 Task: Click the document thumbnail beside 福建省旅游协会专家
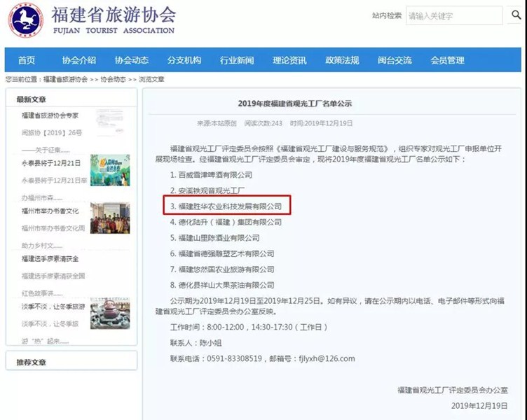click(x=110, y=122)
